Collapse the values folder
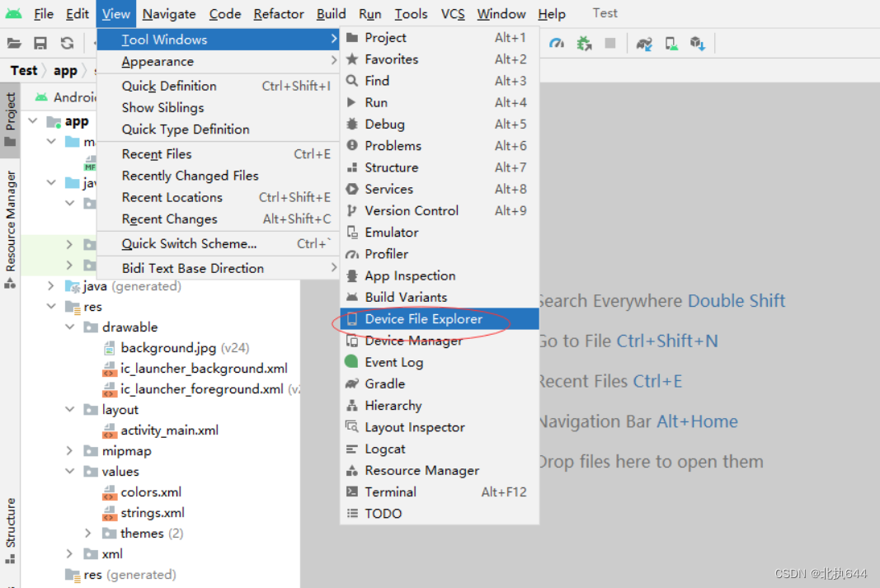This screenshot has width=880, height=588. pyautogui.click(x=69, y=471)
